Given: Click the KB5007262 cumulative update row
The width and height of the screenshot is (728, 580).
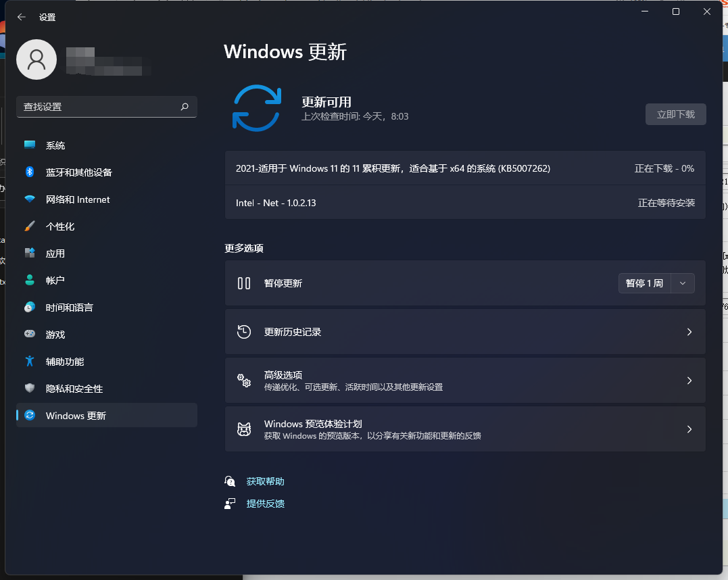Looking at the screenshot, I should click(x=465, y=168).
